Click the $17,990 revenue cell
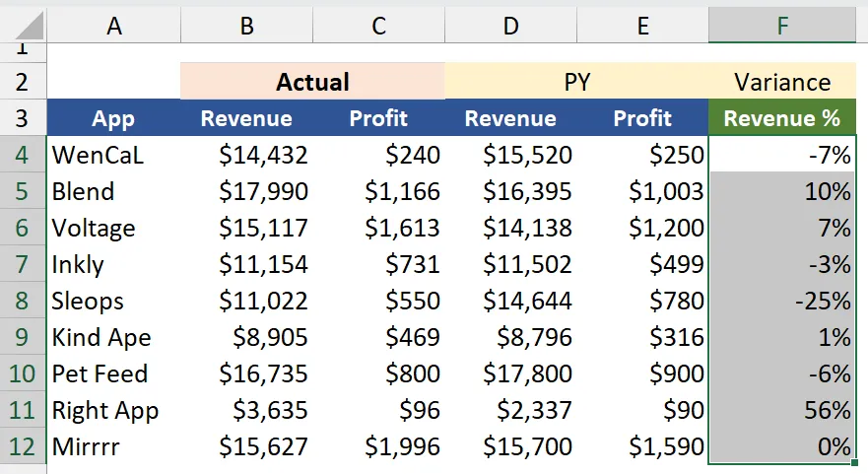Viewport: 868px width, 474px height. click(x=247, y=191)
